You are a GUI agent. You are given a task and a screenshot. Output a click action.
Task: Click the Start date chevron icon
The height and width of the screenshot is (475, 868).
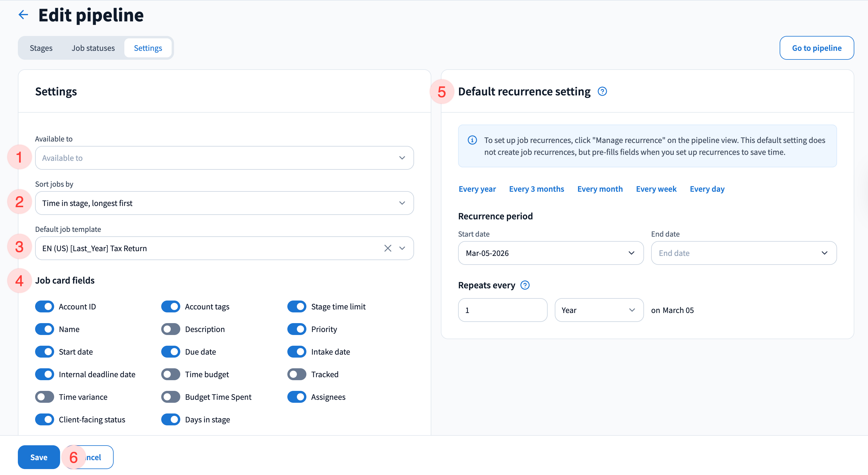(631, 253)
